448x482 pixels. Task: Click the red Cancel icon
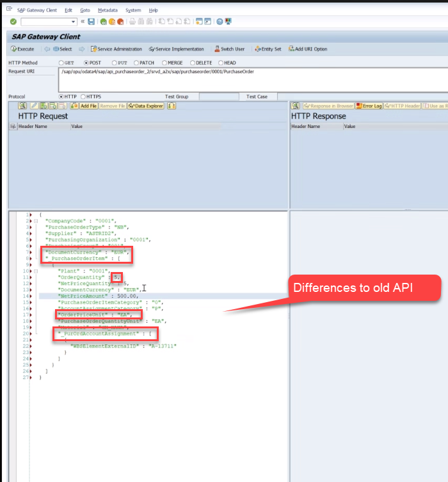point(120,22)
